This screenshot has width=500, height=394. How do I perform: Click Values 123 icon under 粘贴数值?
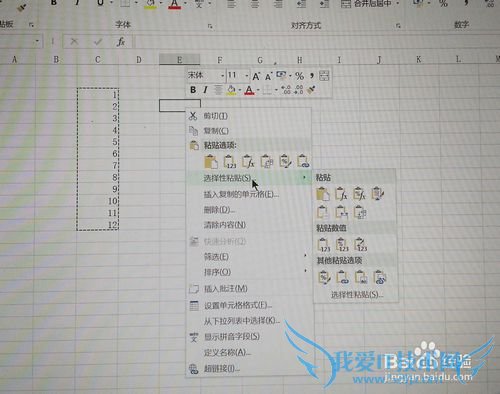click(323, 245)
